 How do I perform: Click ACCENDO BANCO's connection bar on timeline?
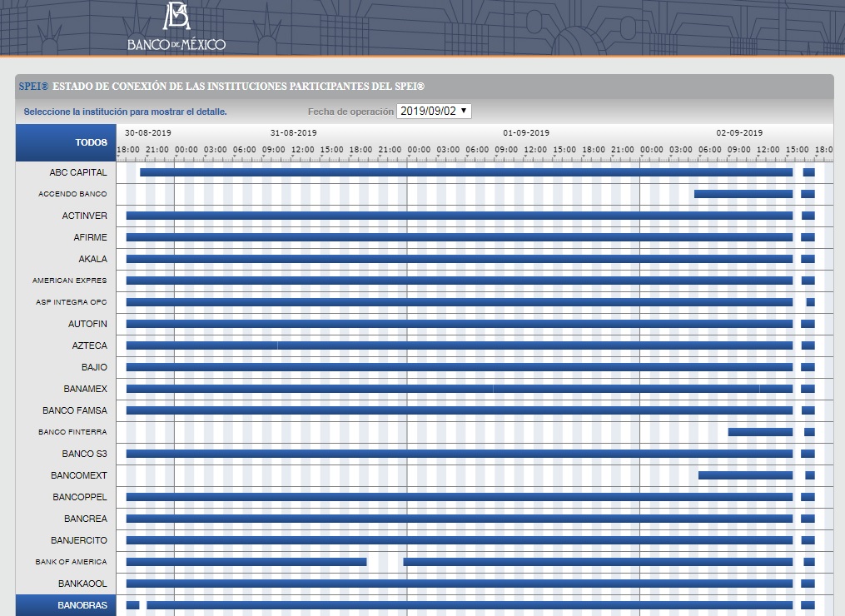743,194
